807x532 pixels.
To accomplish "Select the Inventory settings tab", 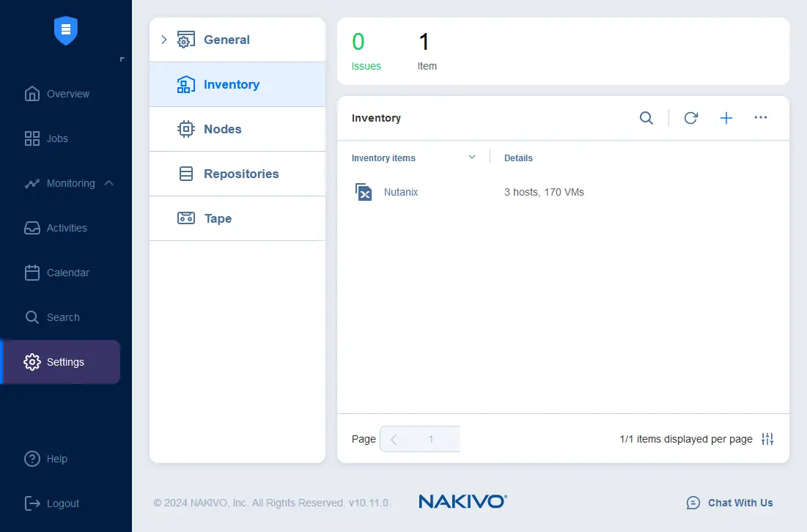I will (x=237, y=84).
